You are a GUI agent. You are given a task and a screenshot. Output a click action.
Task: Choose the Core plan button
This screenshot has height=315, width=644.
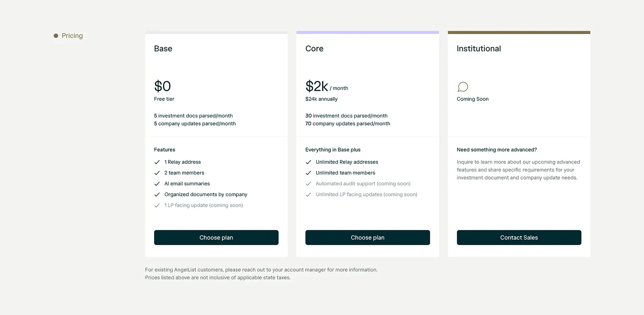368,237
